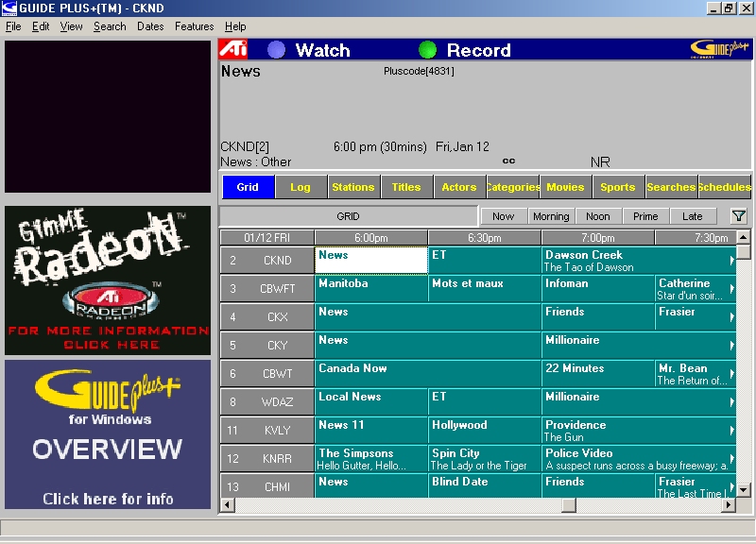Jump to Noon listings
The image size is (756, 544).
pos(598,216)
